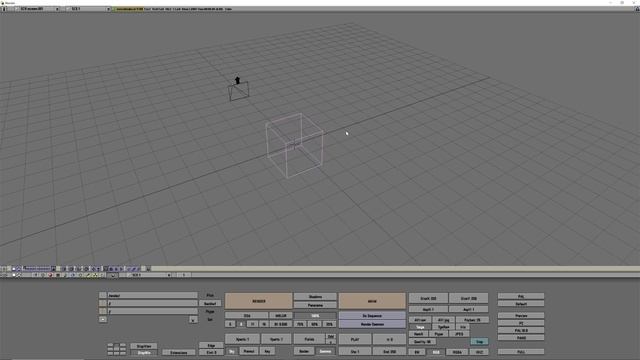The image size is (640, 360).
Task: Select Iris image format
Action: pyautogui.click(x=463, y=327)
